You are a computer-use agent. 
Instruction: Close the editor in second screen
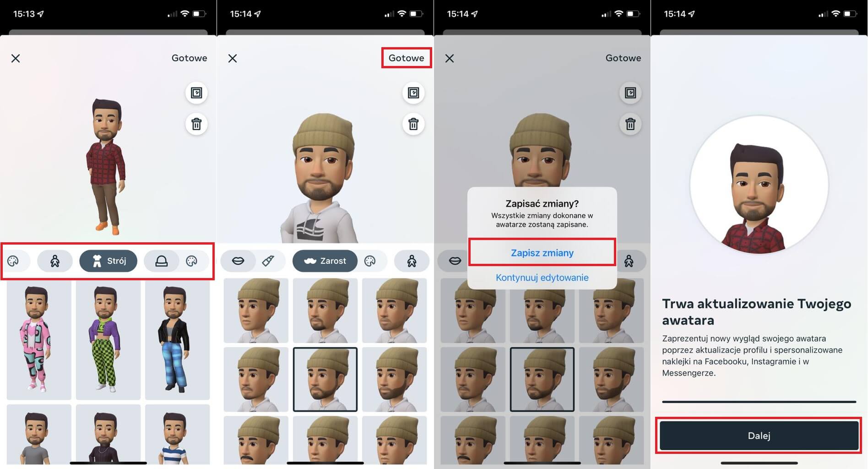(x=233, y=58)
